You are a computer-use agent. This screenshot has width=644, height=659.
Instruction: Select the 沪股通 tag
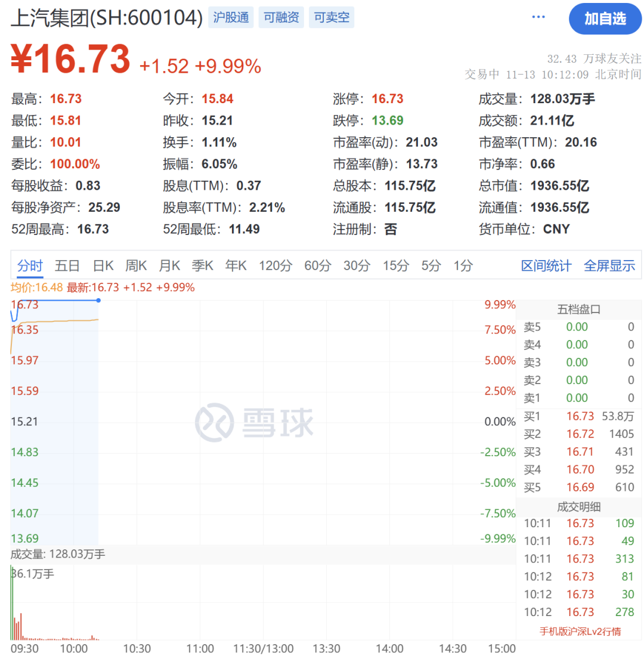coord(231,18)
